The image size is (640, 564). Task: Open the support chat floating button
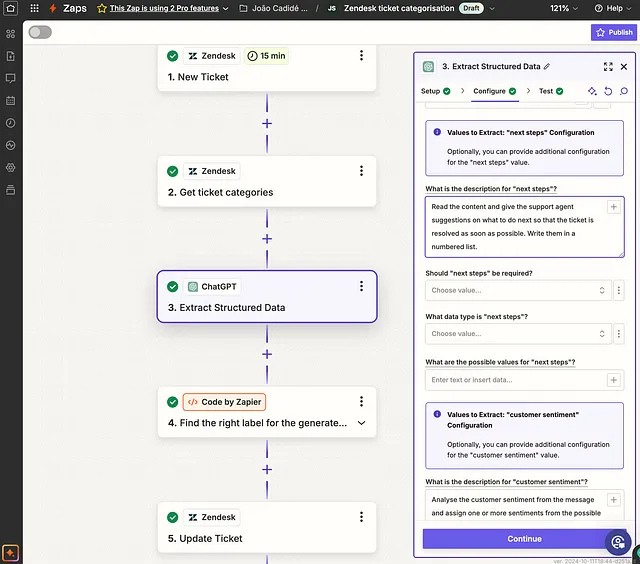[x=618, y=542]
